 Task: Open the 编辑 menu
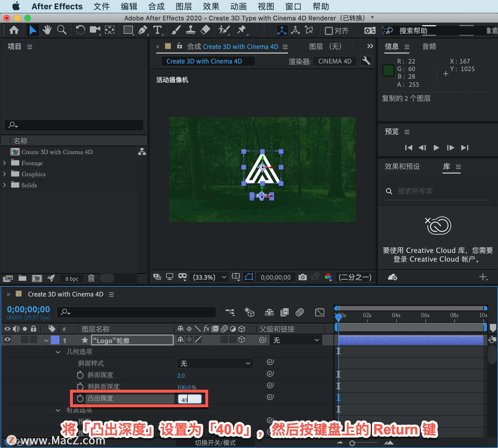click(129, 6)
